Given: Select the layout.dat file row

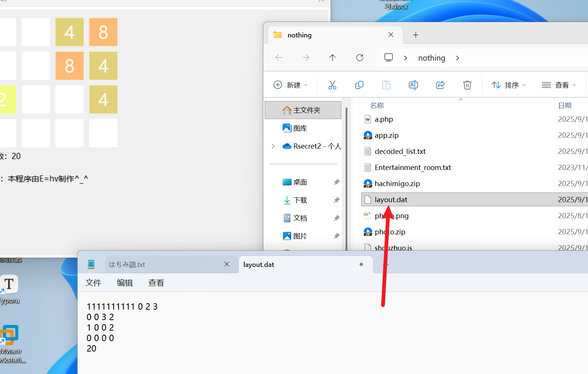Looking at the screenshot, I should pos(474,200).
